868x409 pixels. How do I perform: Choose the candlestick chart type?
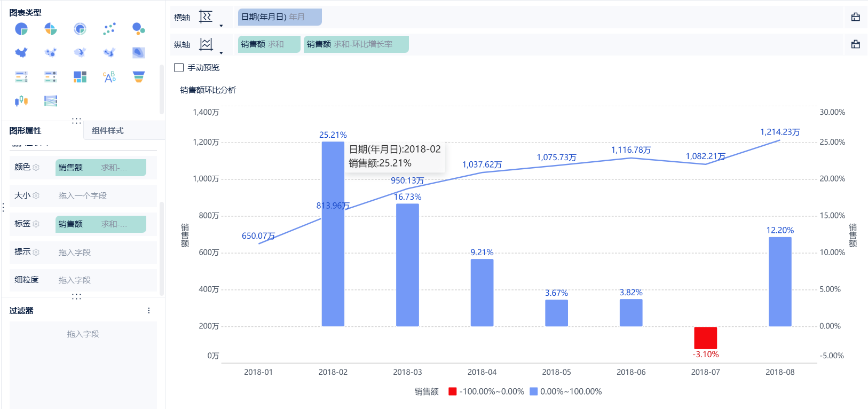click(x=21, y=101)
